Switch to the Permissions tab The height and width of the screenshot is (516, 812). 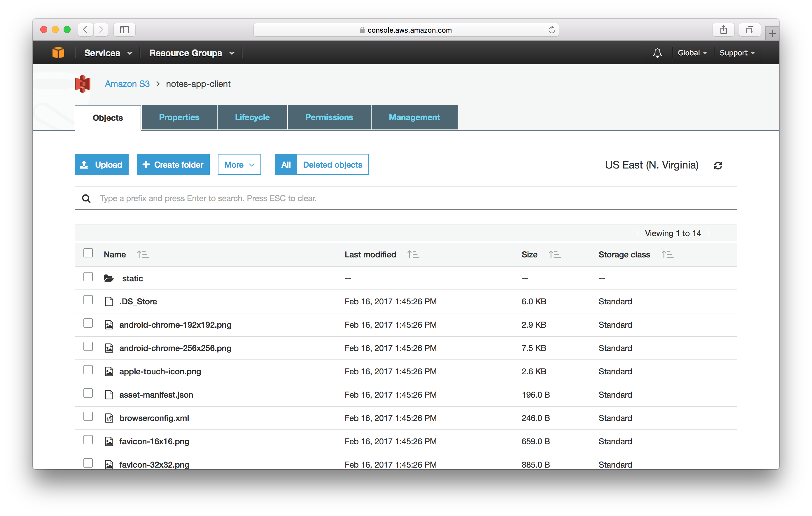coord(329,117)
